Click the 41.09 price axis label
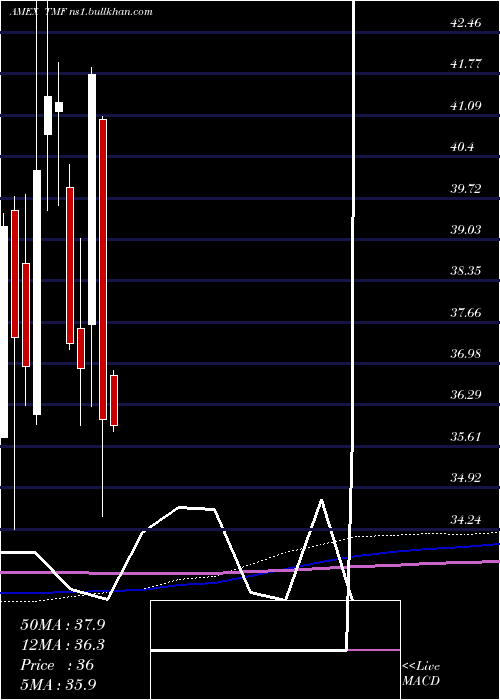 466,106
